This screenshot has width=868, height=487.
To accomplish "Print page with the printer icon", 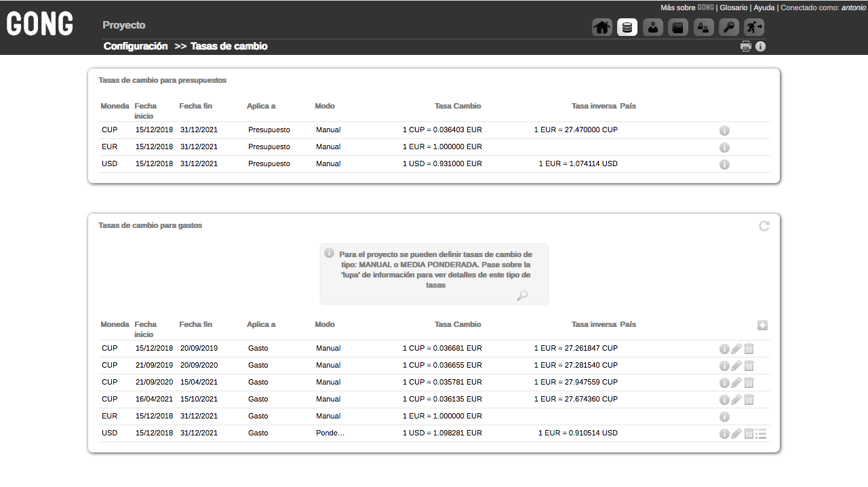I will [x=746, y=47].
